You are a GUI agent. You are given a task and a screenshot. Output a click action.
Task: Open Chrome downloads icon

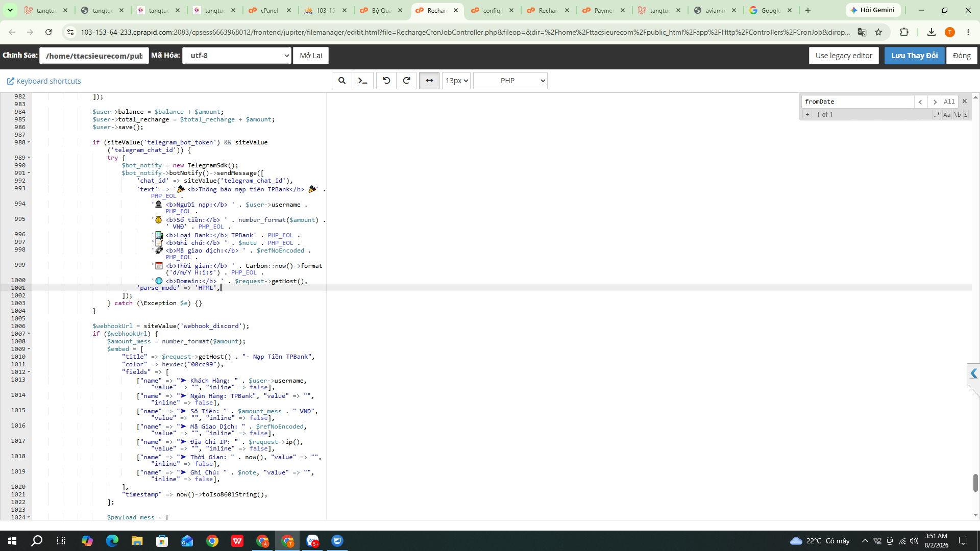point(932,32)
